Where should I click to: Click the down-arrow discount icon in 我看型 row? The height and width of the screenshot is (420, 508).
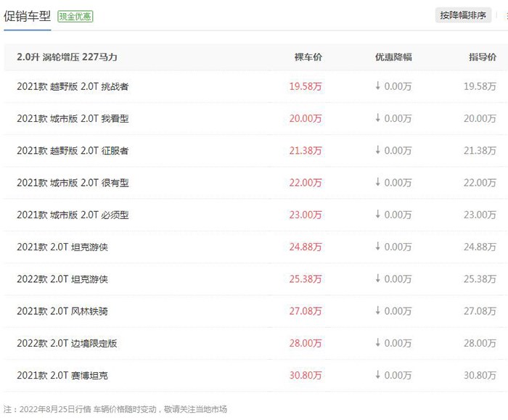point(378,118)
